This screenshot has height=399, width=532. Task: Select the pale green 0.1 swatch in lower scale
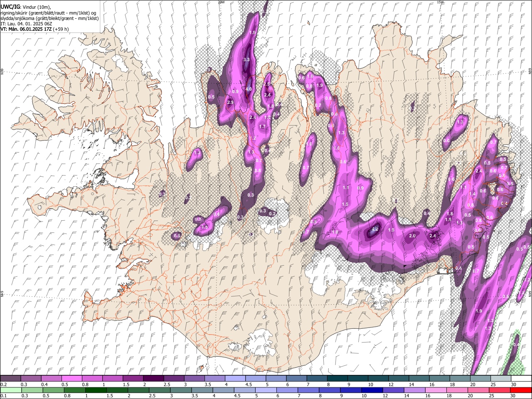[x=11, y=390]
